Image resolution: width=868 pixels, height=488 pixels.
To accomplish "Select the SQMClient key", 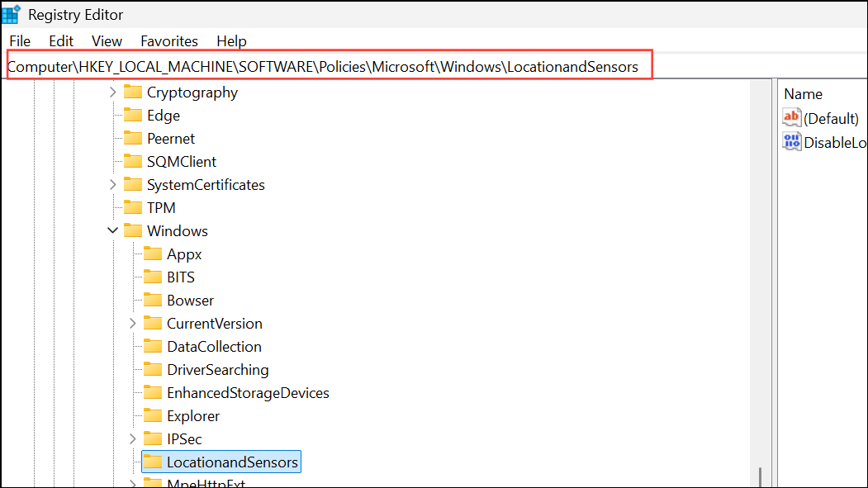I will tap(182, 162).
